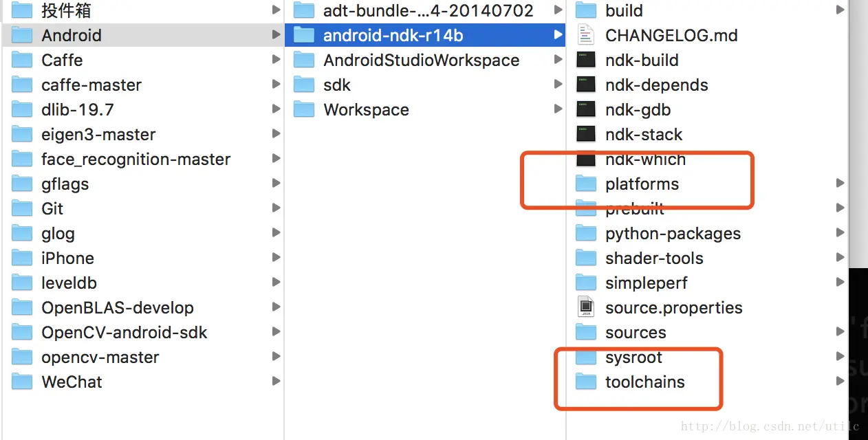Click the WeChat folder icon
The image size is (868, 440).
click(x=22, y=382)
